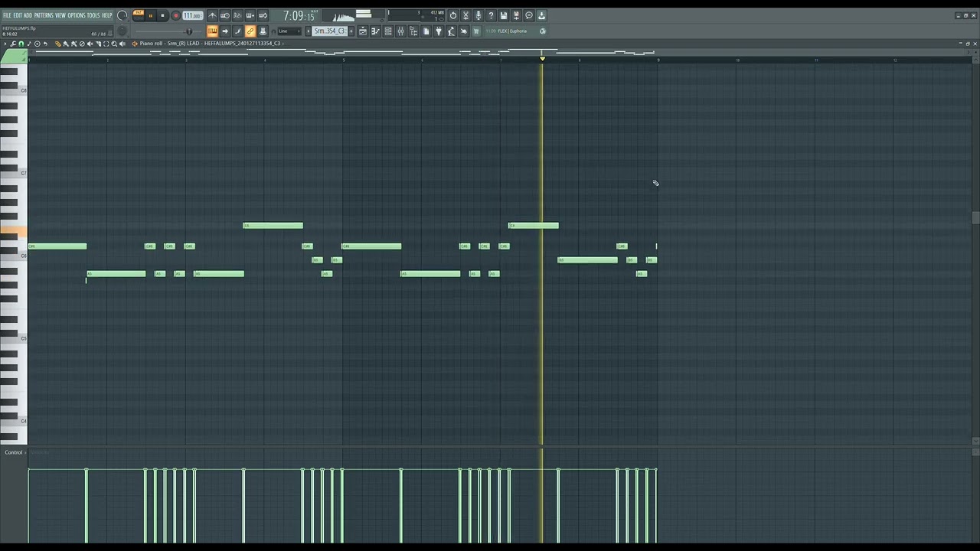Open the Piano roll view icon
The height and width of the screenshot is (551, 980).
tap(376, 31)
